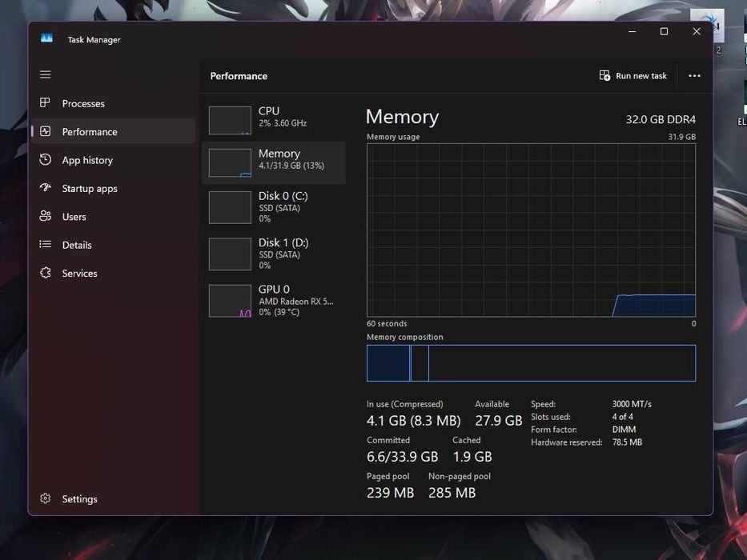747x560 pixels.
Task: Select the CPU mini graph thumbnail
Action: click(230, 120)
